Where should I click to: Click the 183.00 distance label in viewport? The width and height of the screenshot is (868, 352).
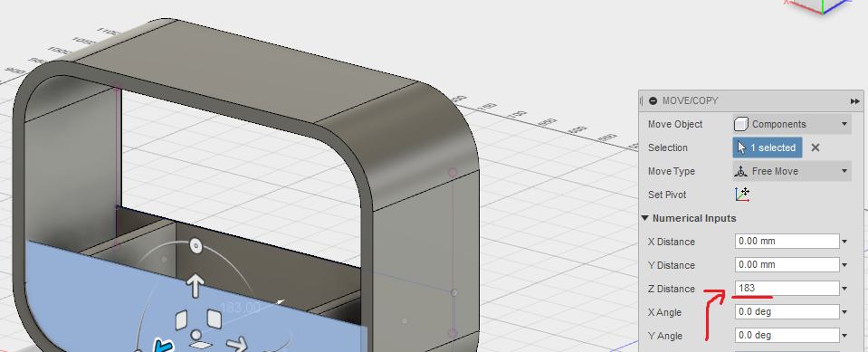click(x=240, y=308)
